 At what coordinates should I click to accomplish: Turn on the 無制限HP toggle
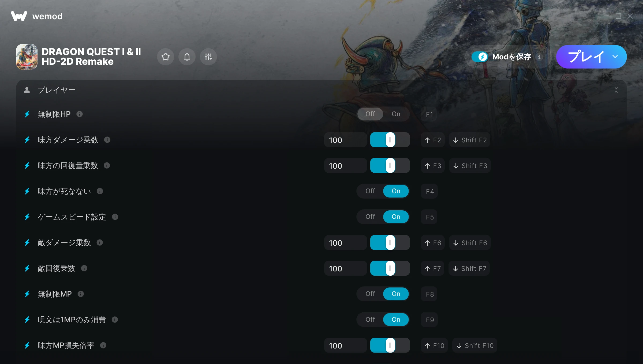[396, 114]
